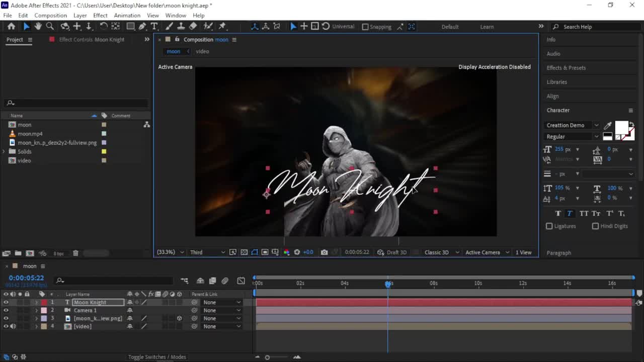Open the Regular font style dropdown
644x362 pixels.
[573, 137]
